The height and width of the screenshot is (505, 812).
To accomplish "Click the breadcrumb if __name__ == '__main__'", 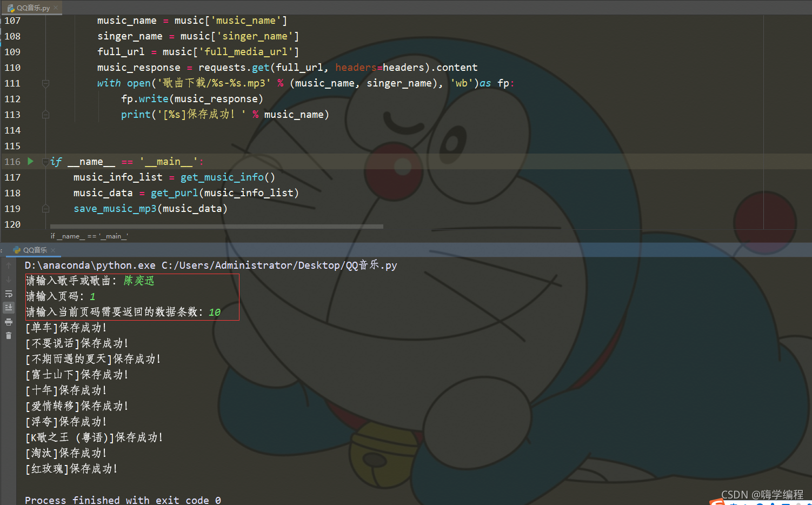I will tap(89, 236).
